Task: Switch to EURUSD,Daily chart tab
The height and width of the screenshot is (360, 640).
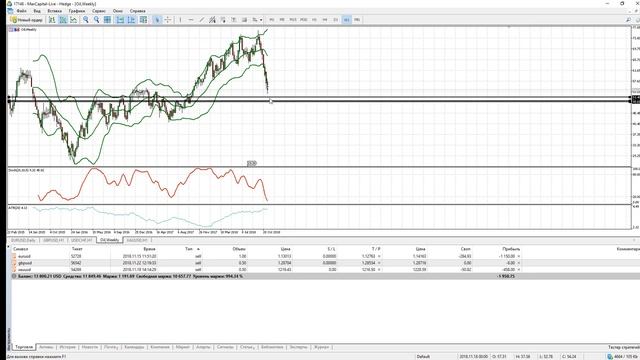Action: tap(23, 240)
